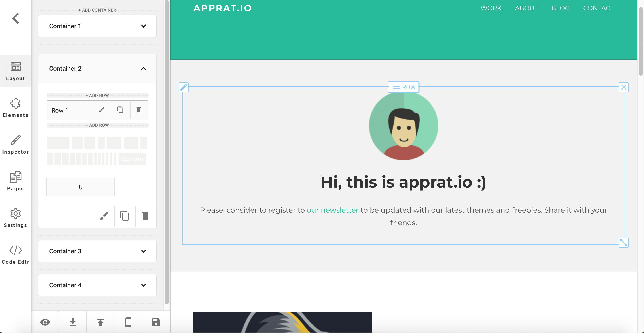The image size is (644, 333).
Task: Click the pencil edit icon on the row
Action: [184, 87]
